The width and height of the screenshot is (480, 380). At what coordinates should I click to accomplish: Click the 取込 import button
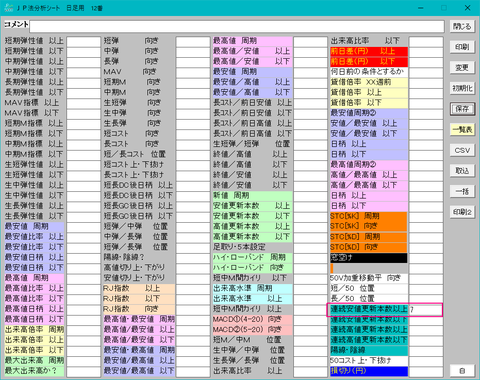pyautogui.click(x=462, y=171)
